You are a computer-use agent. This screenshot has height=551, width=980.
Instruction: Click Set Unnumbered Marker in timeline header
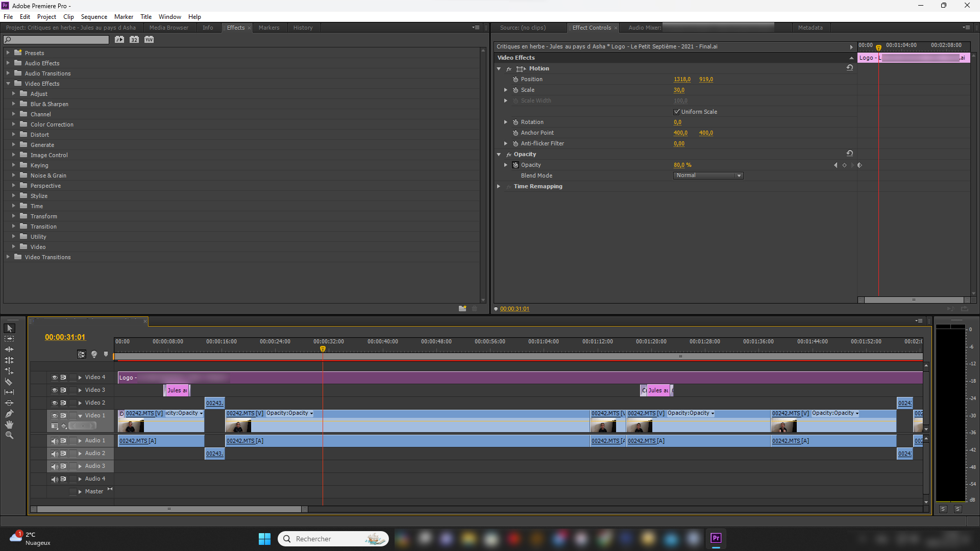click(106, 354)
